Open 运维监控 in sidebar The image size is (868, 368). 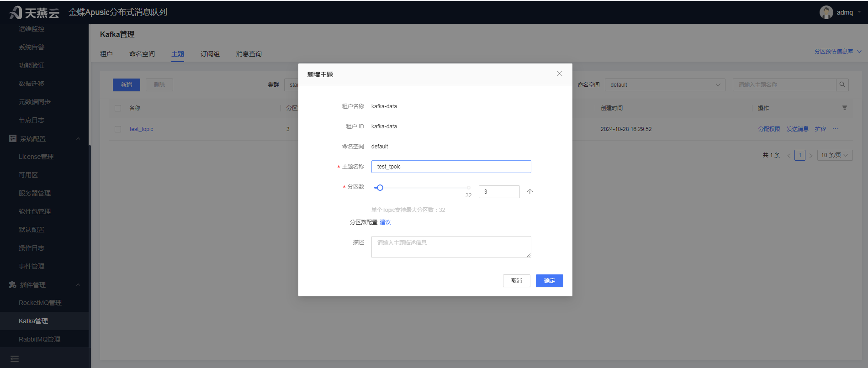(x=32, y=29)
